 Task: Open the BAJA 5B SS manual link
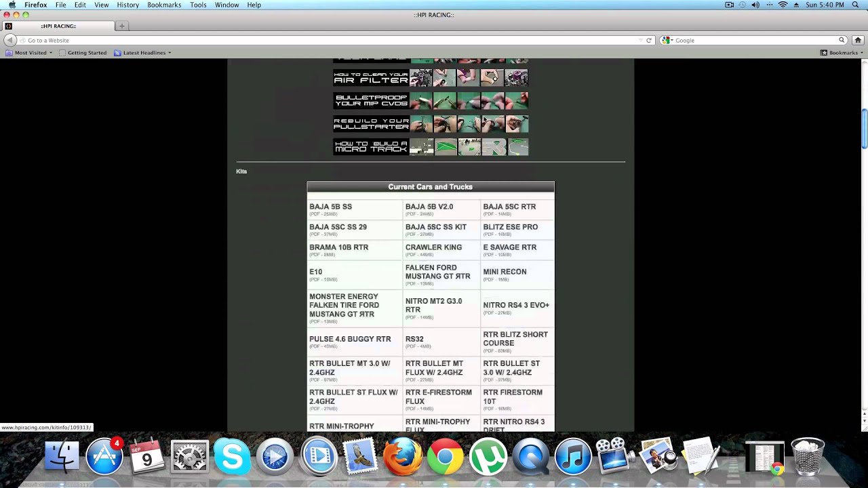330,207
